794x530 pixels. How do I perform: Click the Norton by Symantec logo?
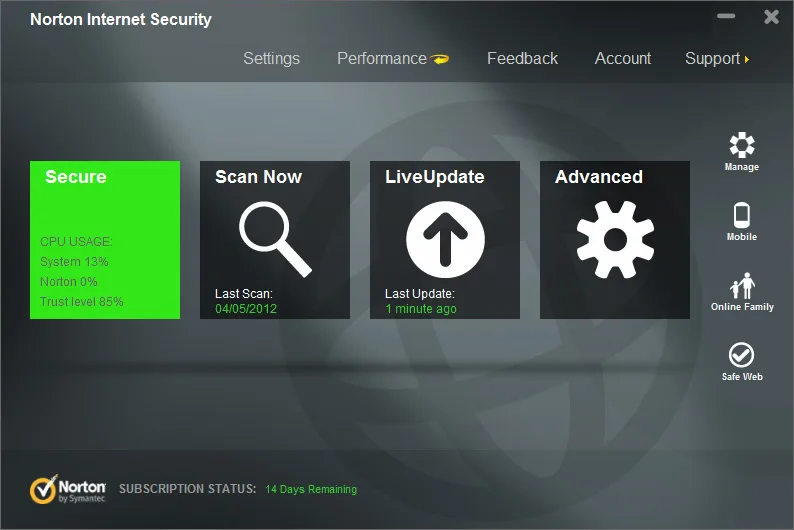coord(67,489)
